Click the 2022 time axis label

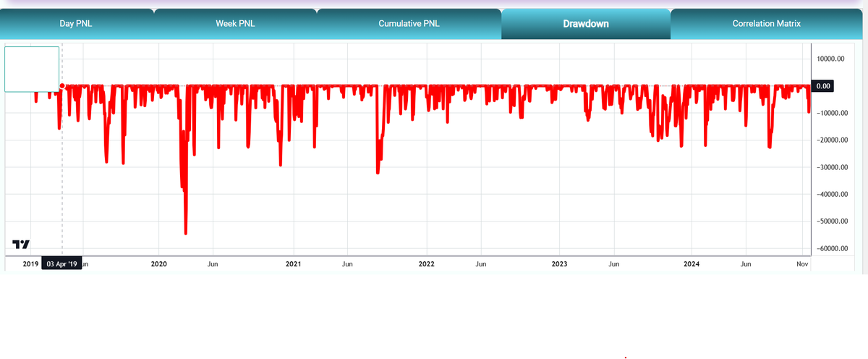click(x=427, y=264)
